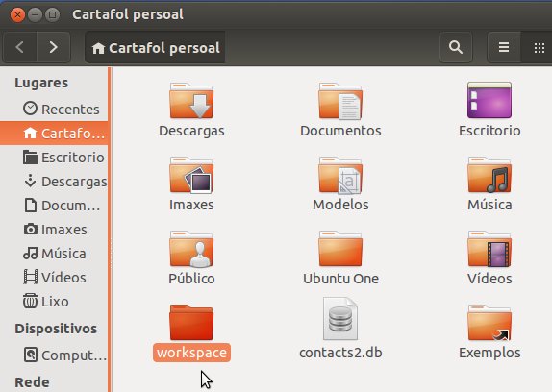
Task: Open Recentes in the sidebar
Action: (54, 109)
